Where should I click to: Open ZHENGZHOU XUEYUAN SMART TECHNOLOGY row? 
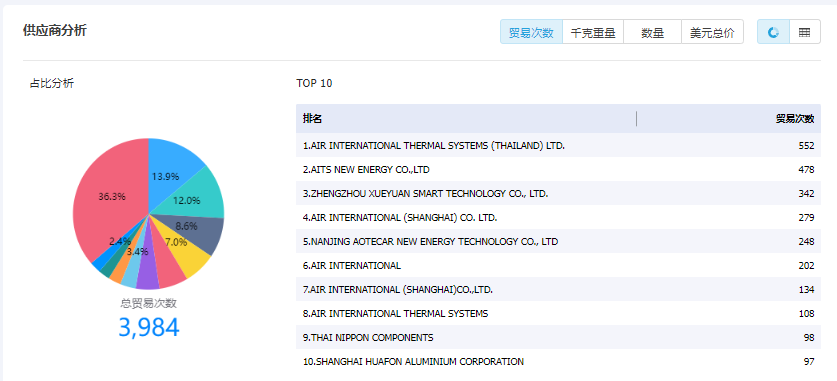(x=558, y=194)
